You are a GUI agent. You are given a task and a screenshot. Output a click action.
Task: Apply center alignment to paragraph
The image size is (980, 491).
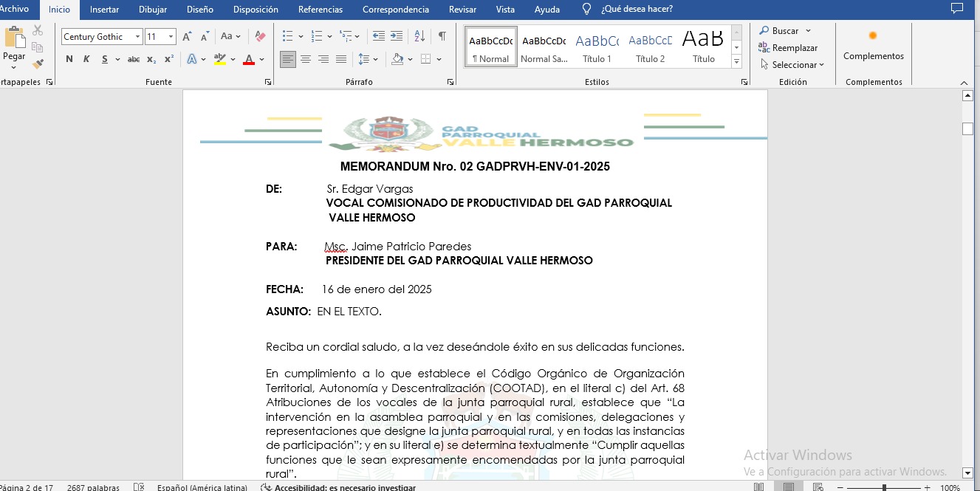point(305,59)
